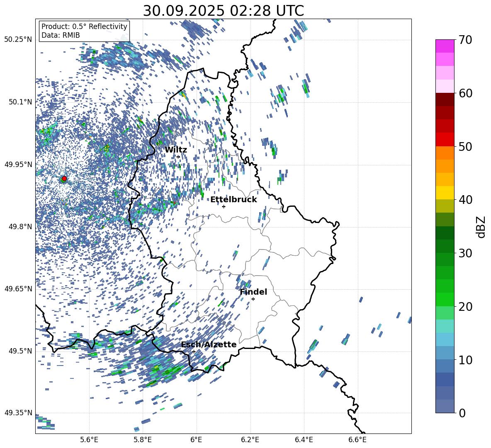The height and width of the screenshot is (448, 491).
Task: Click the 6.4°E longitude label
Action: click(304, 440)
